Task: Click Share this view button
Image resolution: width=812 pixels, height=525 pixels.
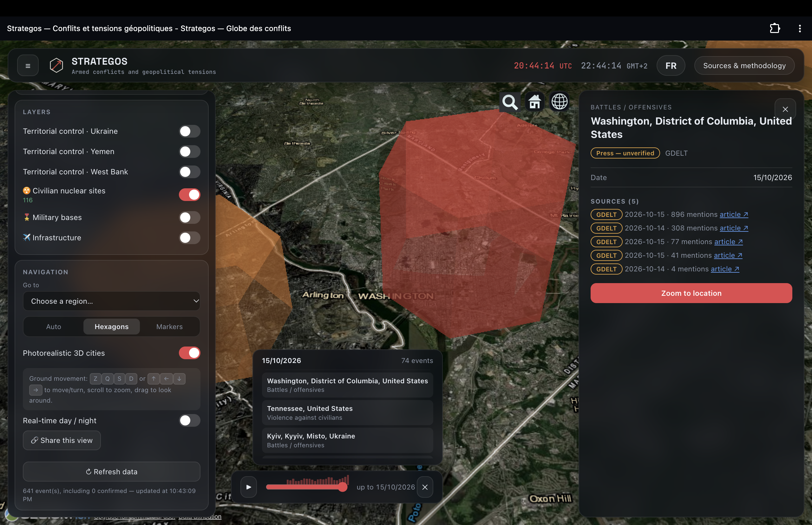Action: [x=62, y=440]
